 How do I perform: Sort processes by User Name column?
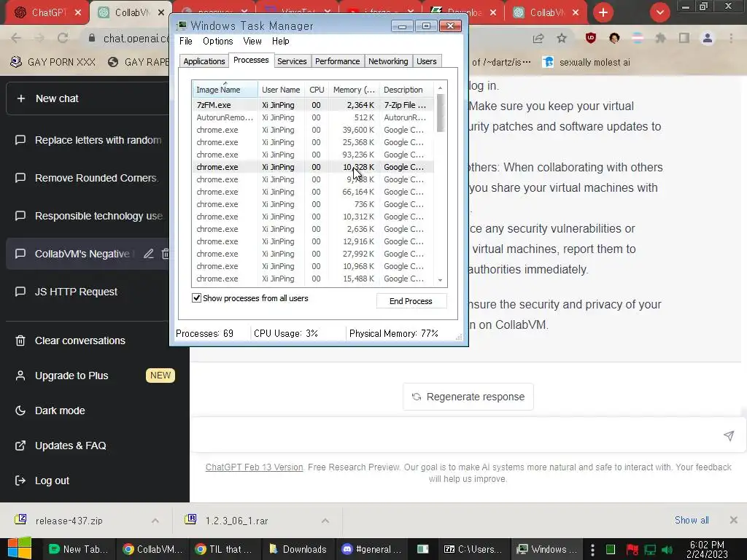pos(281,90)
